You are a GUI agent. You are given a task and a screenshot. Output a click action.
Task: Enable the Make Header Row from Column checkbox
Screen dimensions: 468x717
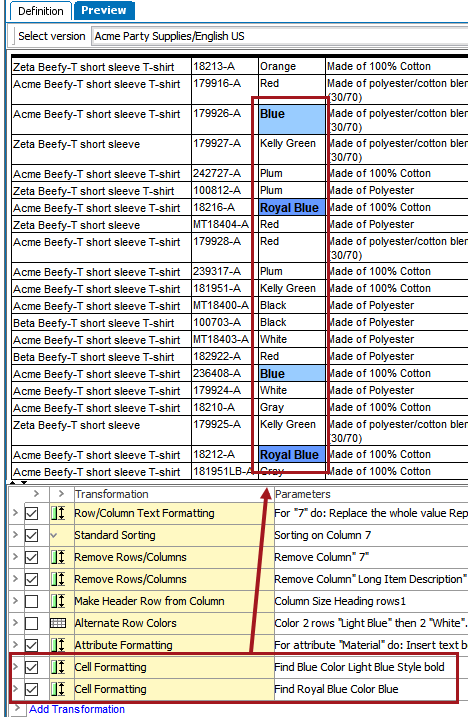(32, 601)
